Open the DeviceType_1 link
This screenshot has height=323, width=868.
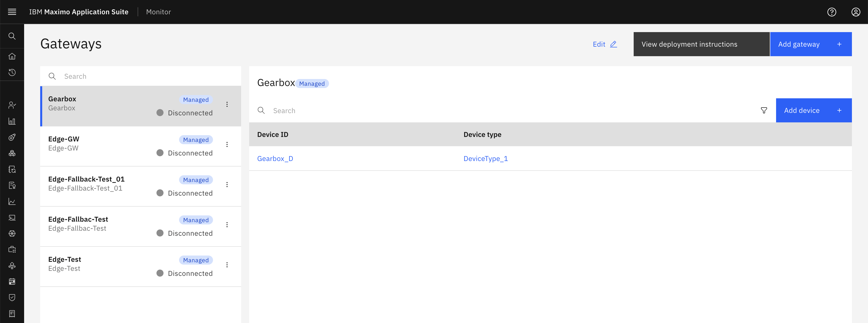(x=485, y=158)
